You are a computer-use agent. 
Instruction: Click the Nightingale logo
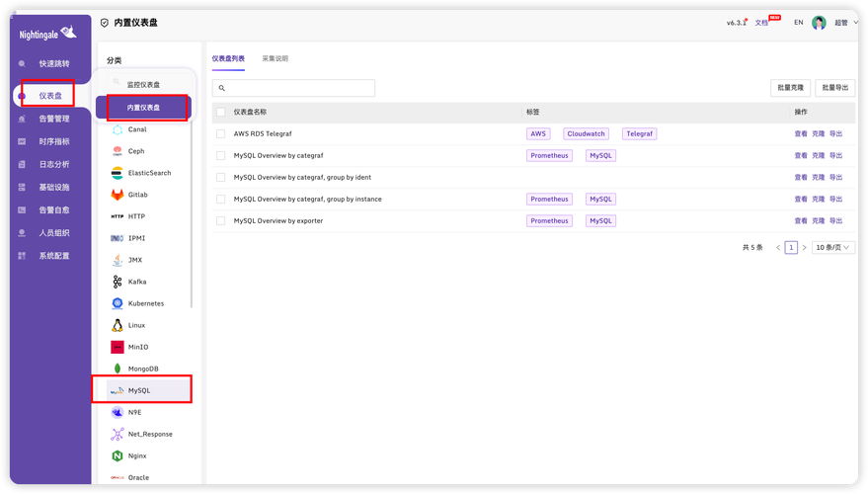48,34
